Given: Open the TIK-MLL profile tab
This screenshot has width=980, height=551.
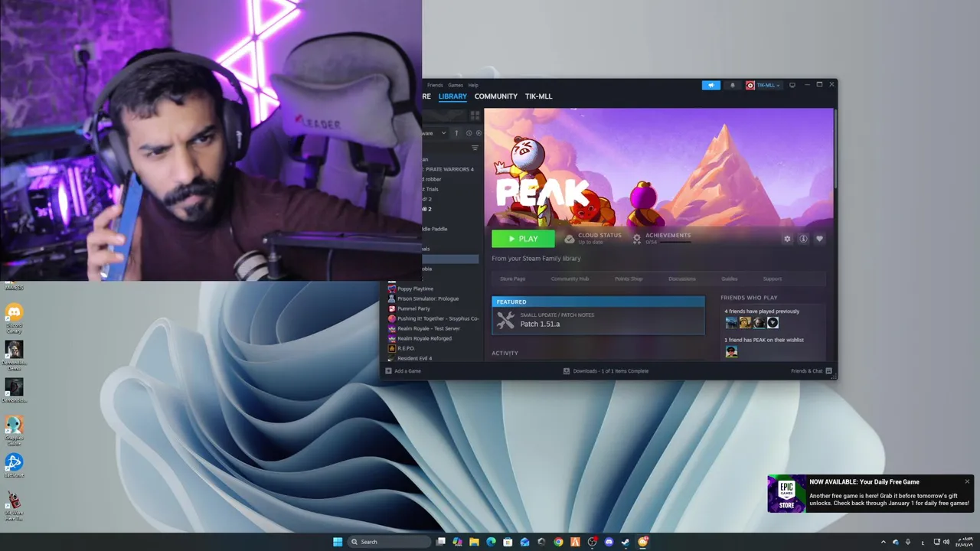Looking at the screenshot, I should [538, 96].
